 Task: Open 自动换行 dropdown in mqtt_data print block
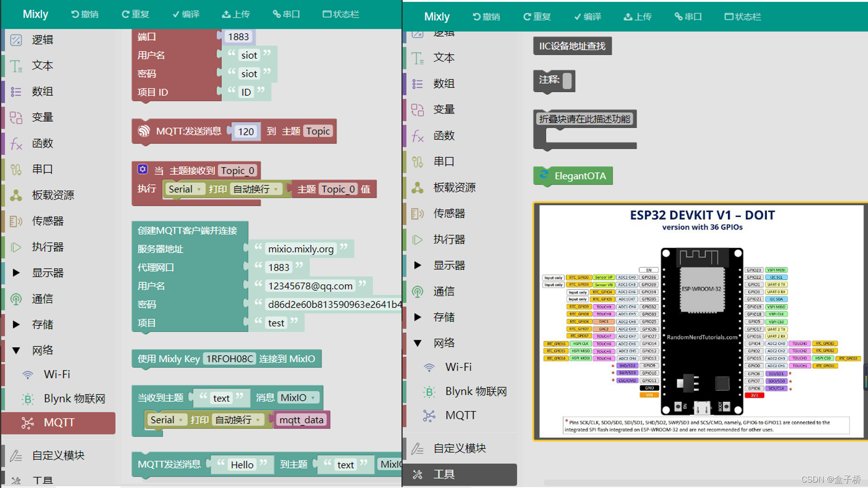238,420
